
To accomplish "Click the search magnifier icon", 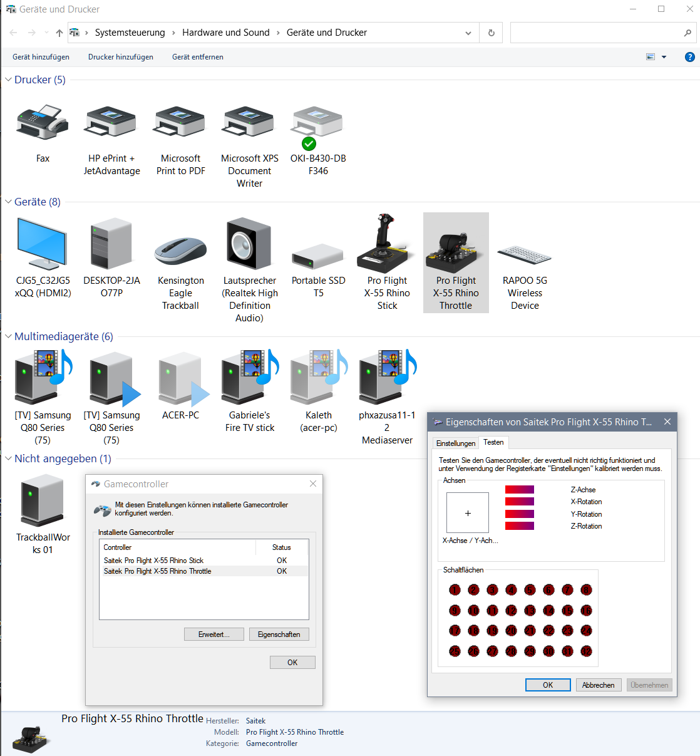I will pos(687,33).
